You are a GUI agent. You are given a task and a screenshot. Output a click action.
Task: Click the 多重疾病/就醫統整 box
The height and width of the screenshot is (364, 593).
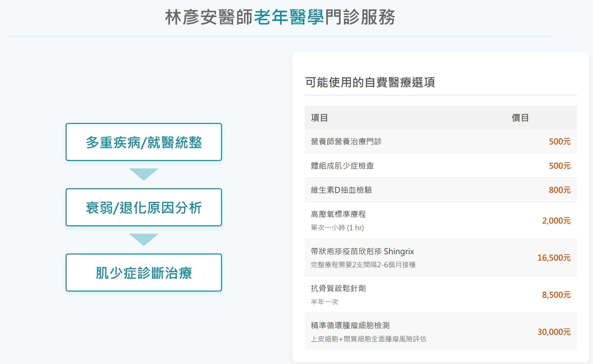coord(144,142)
